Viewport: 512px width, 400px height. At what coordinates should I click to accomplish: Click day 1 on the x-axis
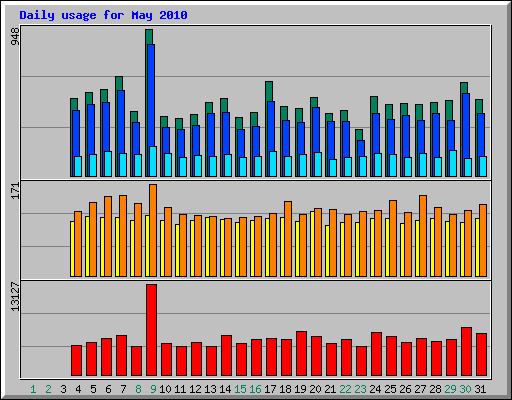click(x=33, y=389)
